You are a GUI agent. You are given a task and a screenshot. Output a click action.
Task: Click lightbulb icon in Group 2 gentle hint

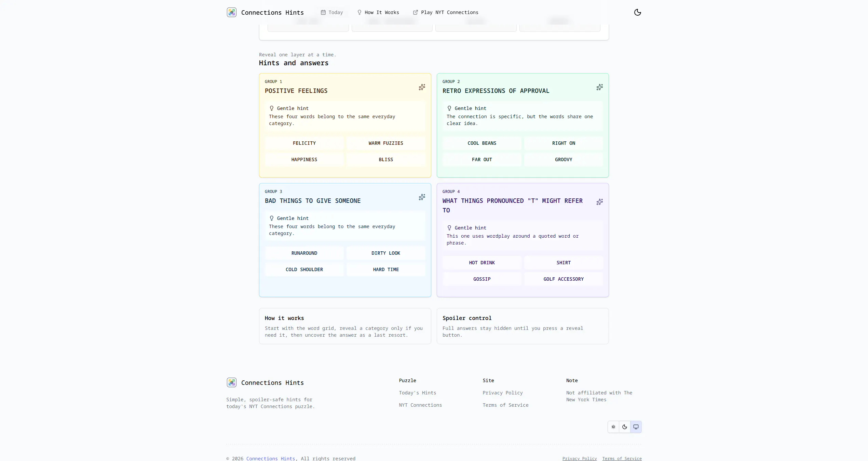(x=449, y=108)
